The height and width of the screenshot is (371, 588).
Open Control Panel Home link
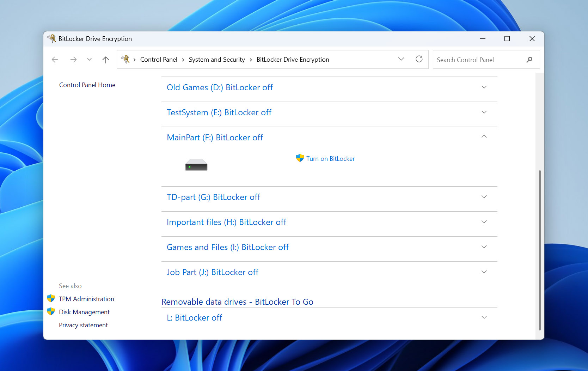[x=87, y=85]
